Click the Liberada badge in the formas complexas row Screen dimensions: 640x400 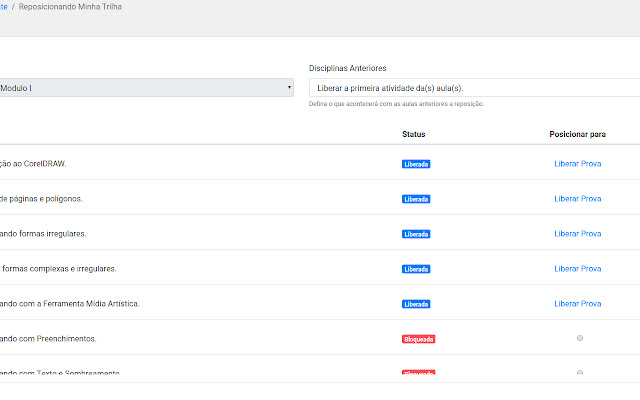(x=416, y=269)
